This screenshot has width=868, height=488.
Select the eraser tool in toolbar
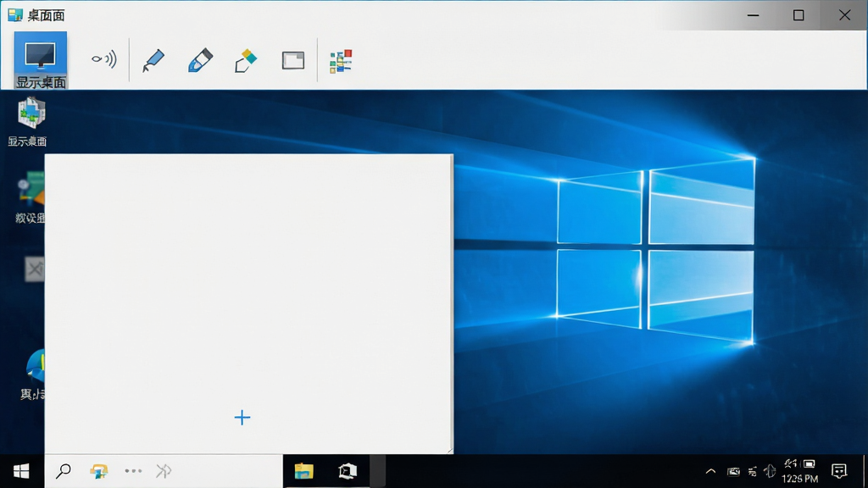200,60
